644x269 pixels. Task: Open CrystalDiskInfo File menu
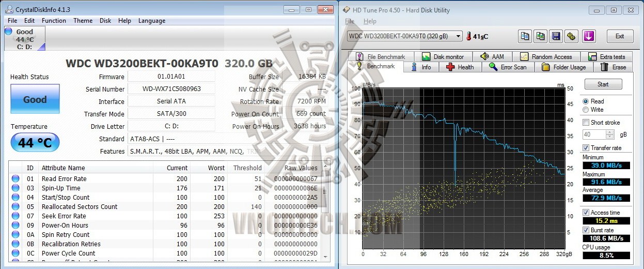tap(12, 21)
